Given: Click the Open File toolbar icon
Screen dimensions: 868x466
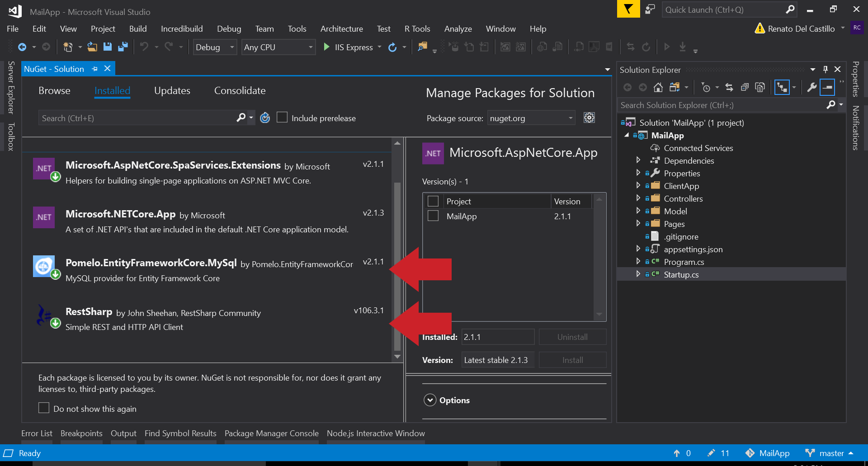Looking at the screenshot, I should coord(92,47).
